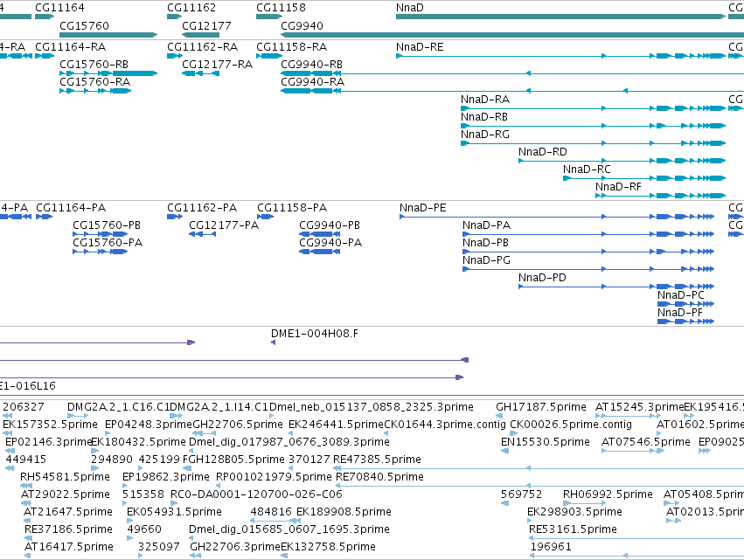Click protein NnaD-PG label

coord(486,260)
